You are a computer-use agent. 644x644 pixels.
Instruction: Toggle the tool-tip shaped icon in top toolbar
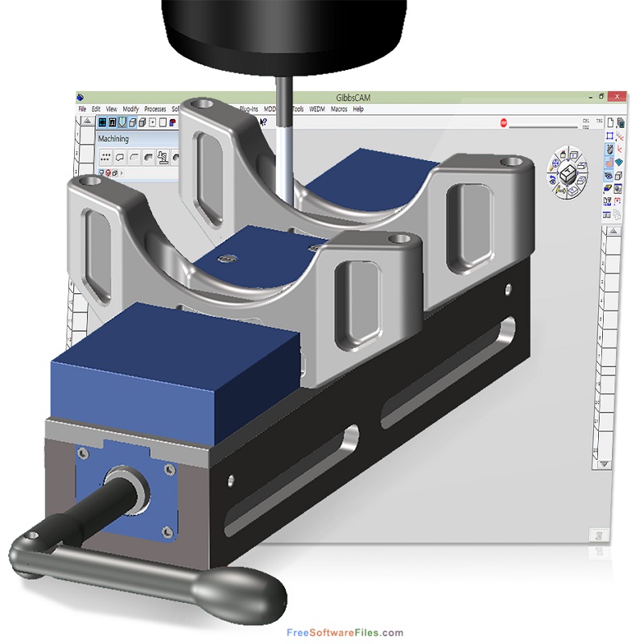(122, 122)
